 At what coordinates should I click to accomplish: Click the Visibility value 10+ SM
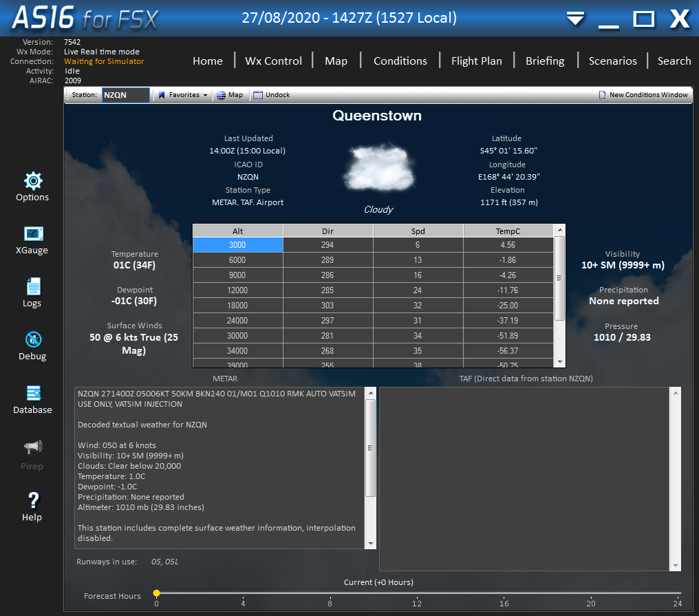[x=623, y=265]
